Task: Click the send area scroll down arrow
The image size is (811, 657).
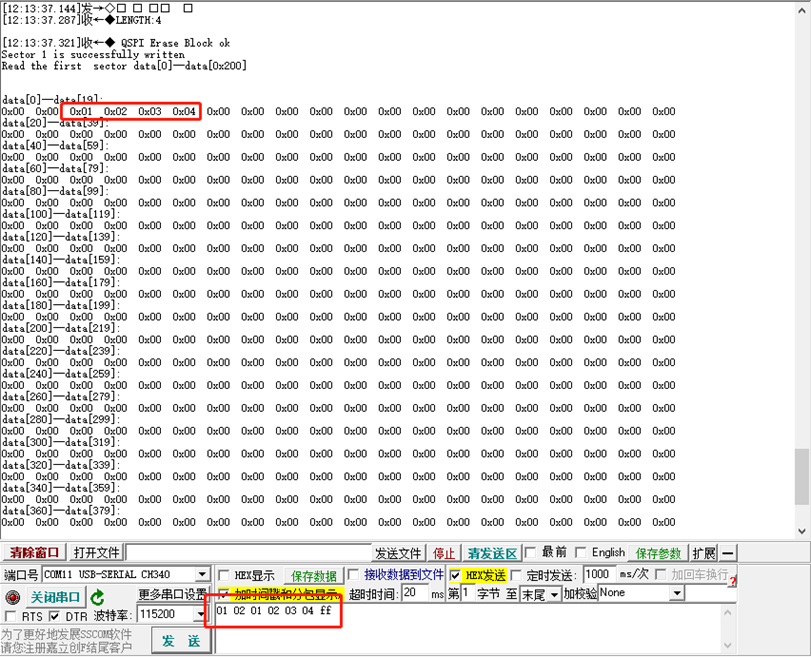Action: (727, 645)
